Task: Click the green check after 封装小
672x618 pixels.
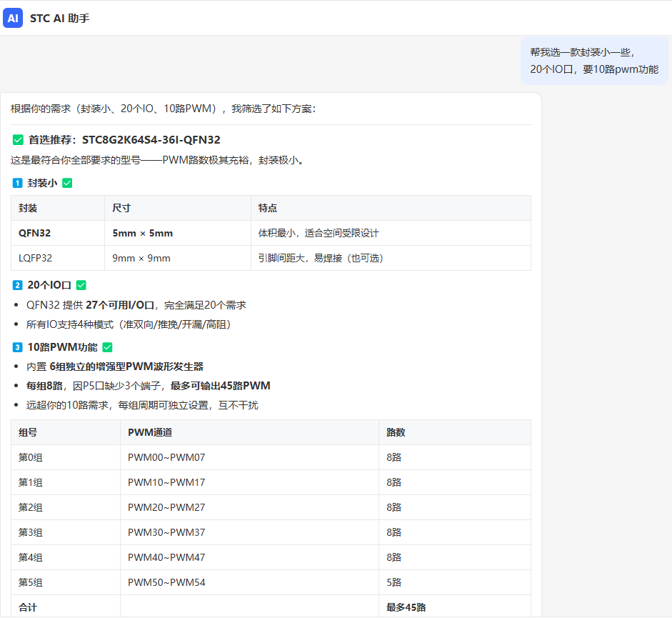Action: pos(67,183)
